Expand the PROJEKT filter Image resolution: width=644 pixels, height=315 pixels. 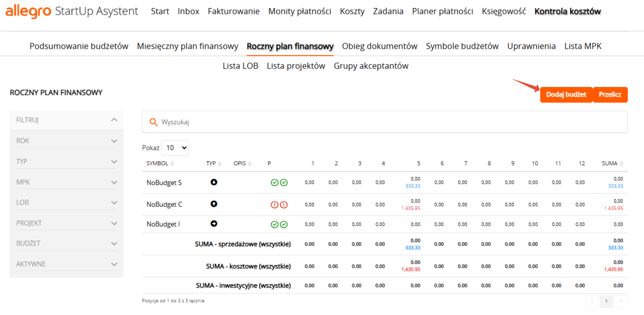pos(114,223)
